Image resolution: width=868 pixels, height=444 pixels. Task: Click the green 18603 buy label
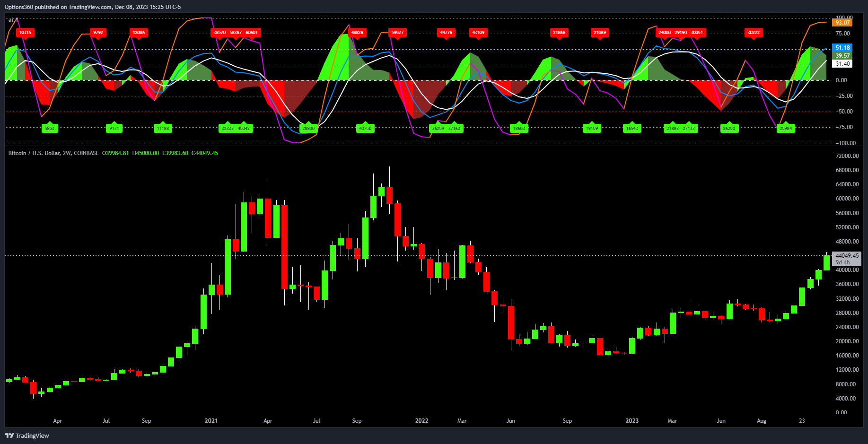pos(519,128)
